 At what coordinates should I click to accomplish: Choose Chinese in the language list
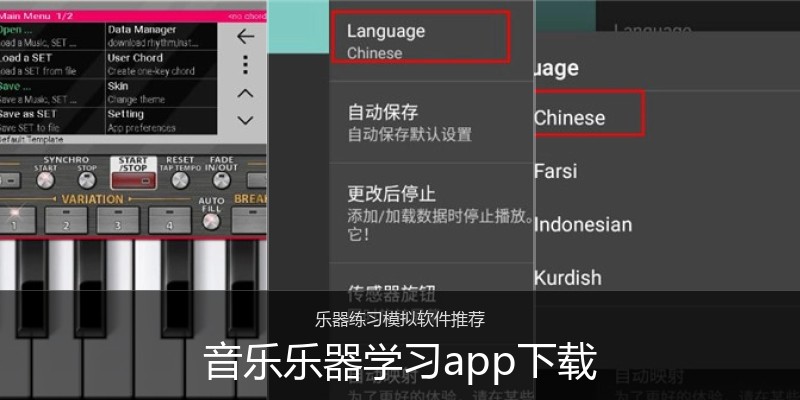pos(587,114)
